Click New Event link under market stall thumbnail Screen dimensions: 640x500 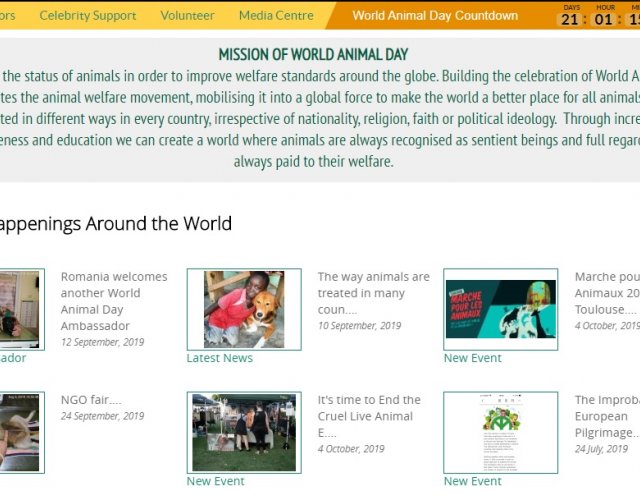point(216,481)
